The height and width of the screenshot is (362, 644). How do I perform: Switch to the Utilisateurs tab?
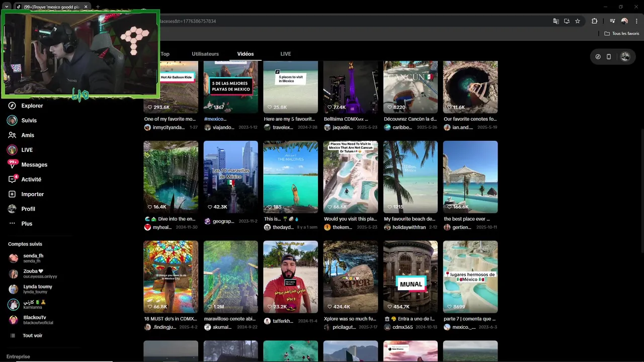205,54
